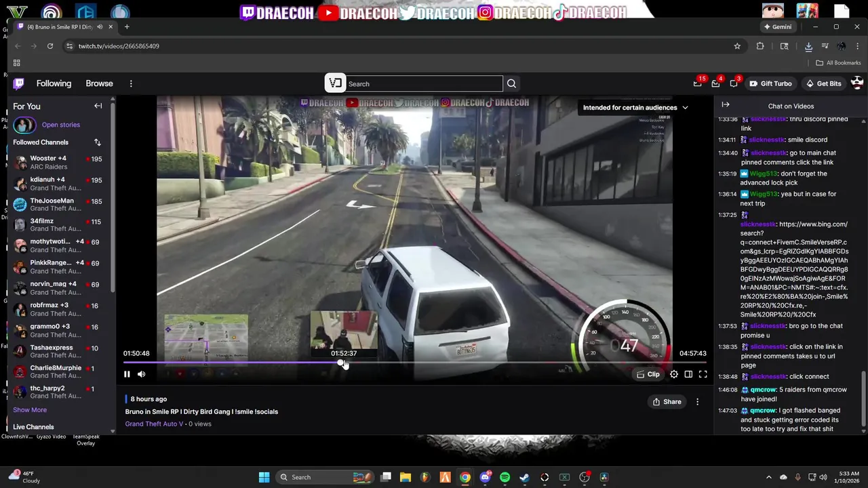Open the Prime loot crown icon with 15 badge
868x488 pixels.
pos(697,83)
